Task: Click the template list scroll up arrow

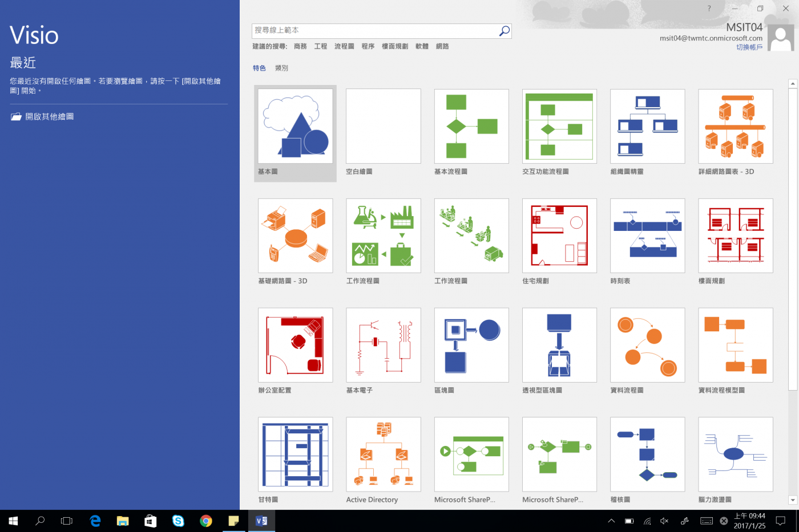Action: (x=793, y=84)
